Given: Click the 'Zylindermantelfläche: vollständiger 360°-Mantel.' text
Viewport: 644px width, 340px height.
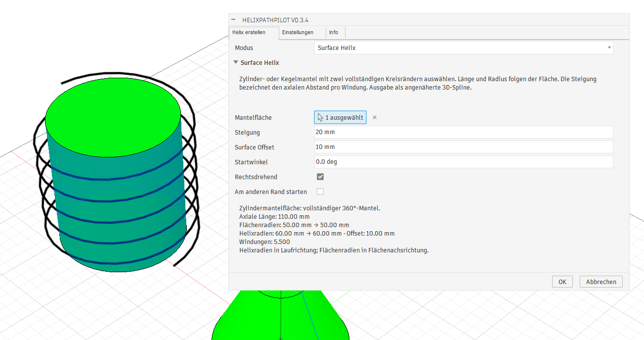Looking at the screenshot, I should (x=309, y=208).
